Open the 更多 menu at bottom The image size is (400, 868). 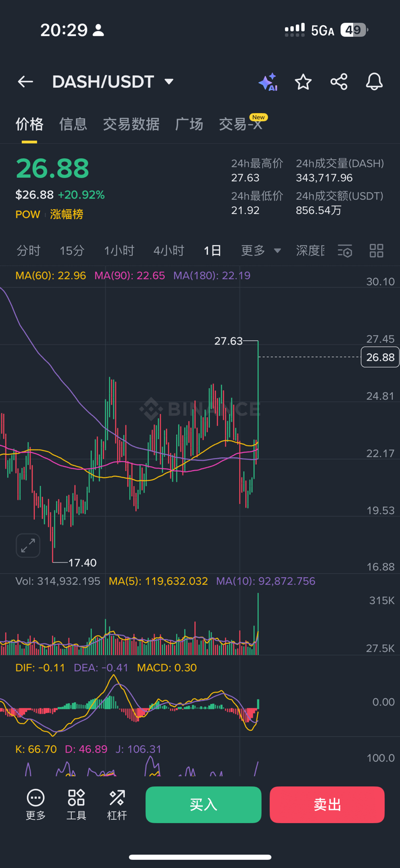[36, 804]
